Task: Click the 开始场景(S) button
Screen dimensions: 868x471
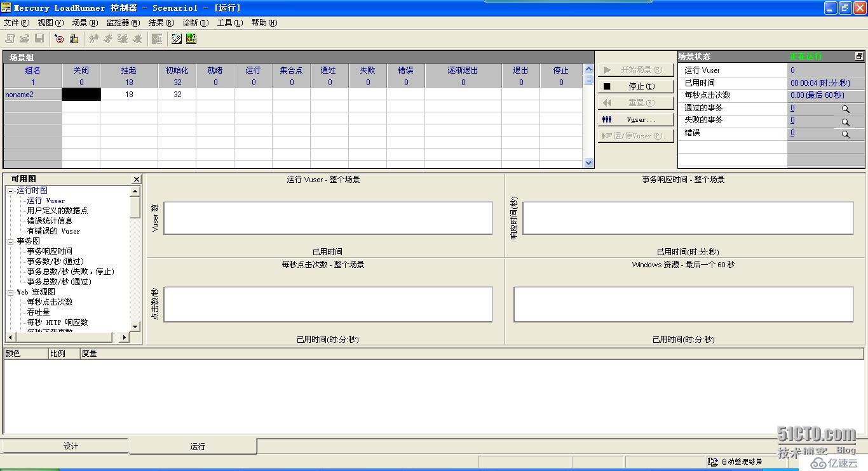Action: pos(635,70)
